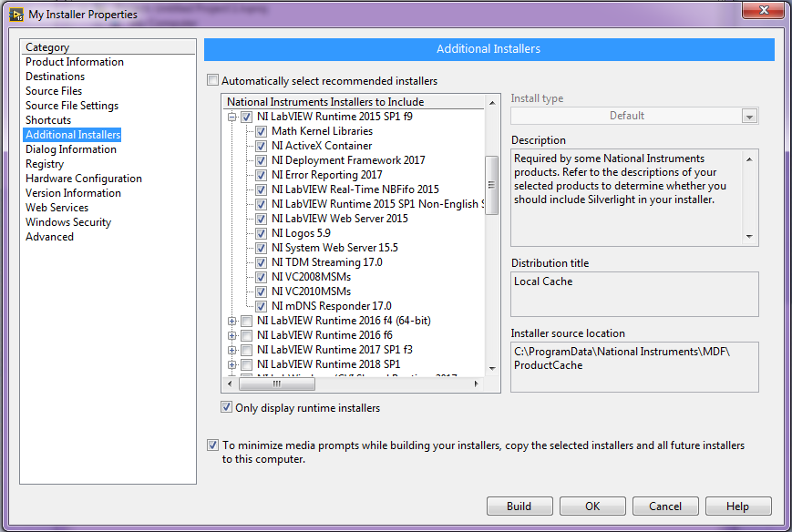Collapse NI LabVIEW Runtime 2015 SP1 f9 node
The image size is (792, 532).
pos(231,118)
